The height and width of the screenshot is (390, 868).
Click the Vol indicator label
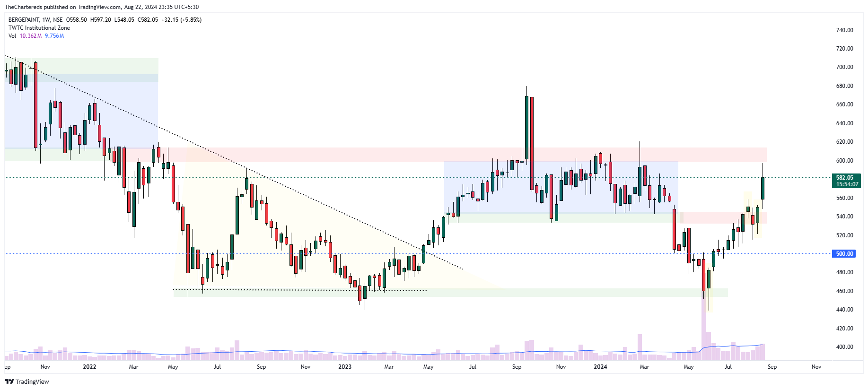[12, 36]
